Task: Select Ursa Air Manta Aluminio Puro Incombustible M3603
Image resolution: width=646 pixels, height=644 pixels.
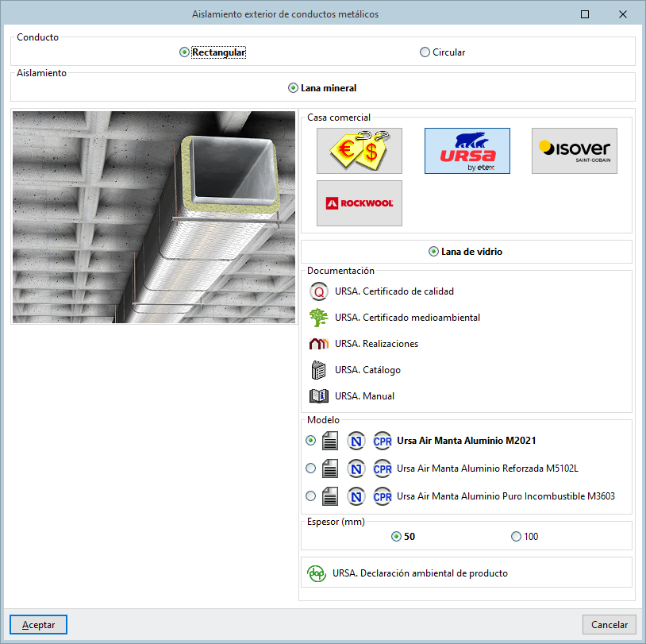Action: click(x=506, y=496)
